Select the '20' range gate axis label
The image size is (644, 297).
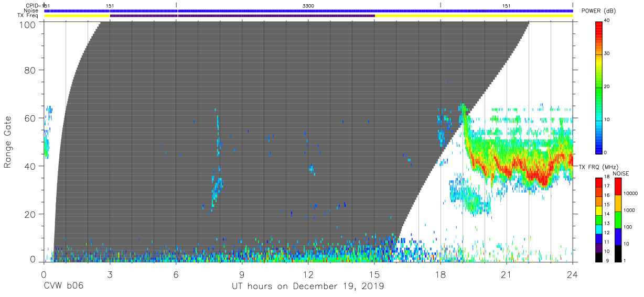[x=31, y=214]
